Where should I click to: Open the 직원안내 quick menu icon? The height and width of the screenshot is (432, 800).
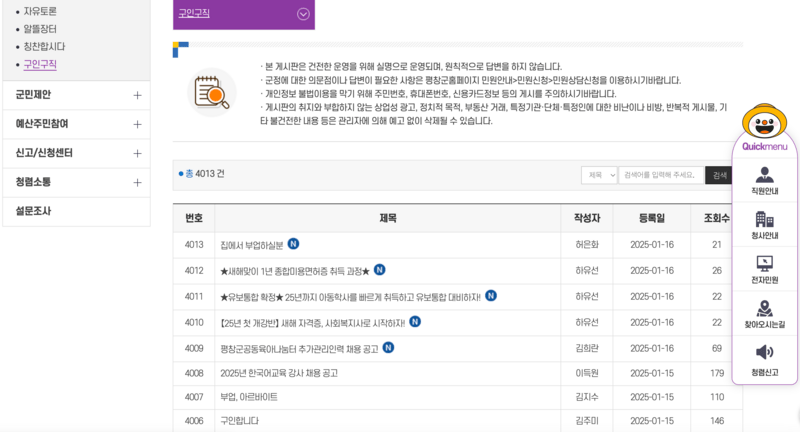coord(764,181)
